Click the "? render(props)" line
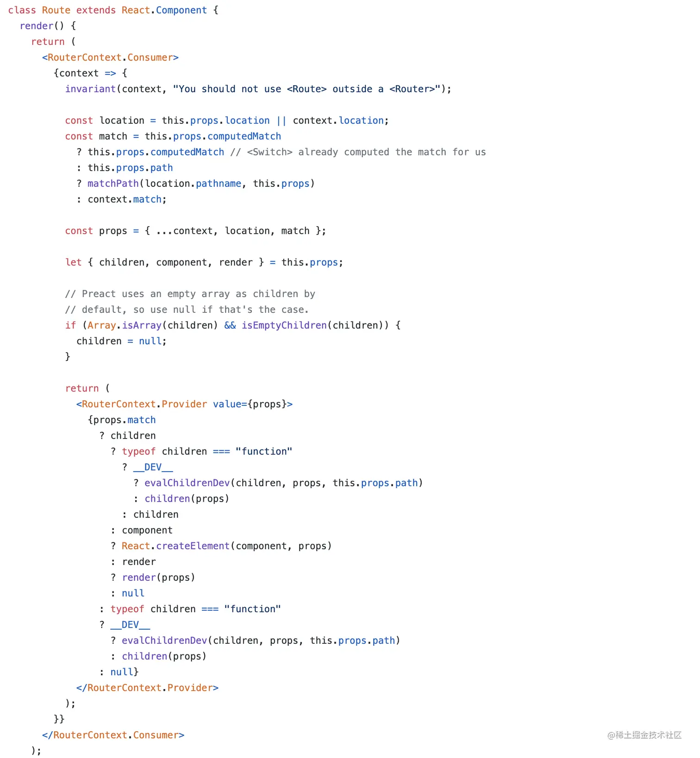The width and height of the screenshot is (700, 758). 153,578
